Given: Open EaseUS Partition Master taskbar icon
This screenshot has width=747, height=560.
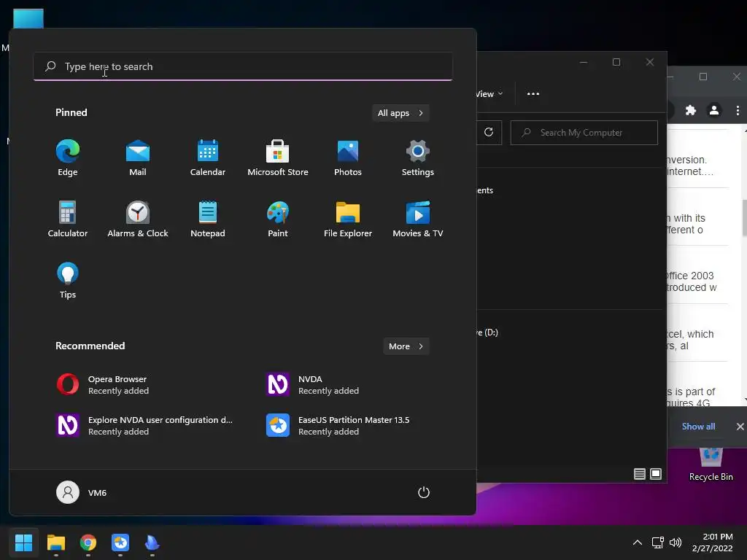Looking at the screenshot, I should click(x=120, y=542).
